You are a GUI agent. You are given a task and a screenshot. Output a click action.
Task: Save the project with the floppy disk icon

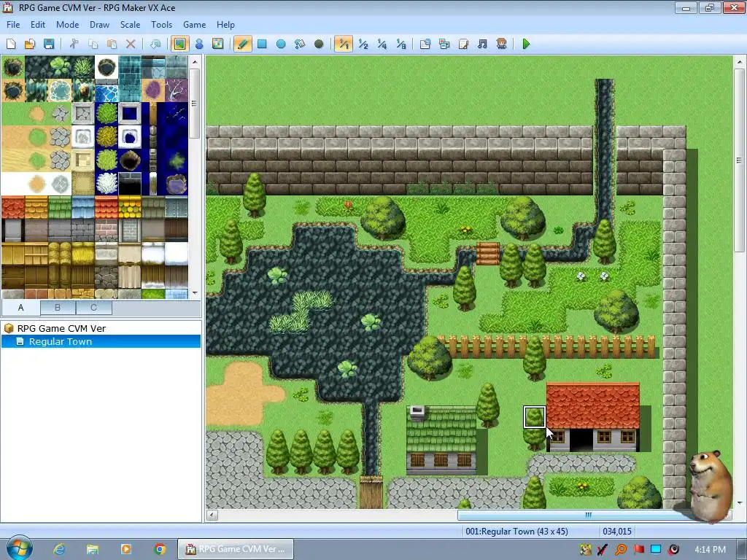pos(49,44)
